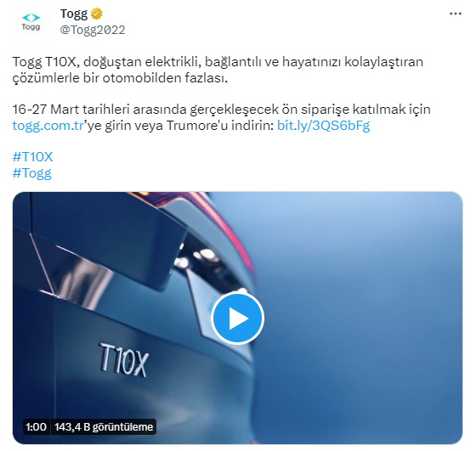
Task: Open the three-dot more options menu
Action: pyautogui.click(x=455, y=14)
